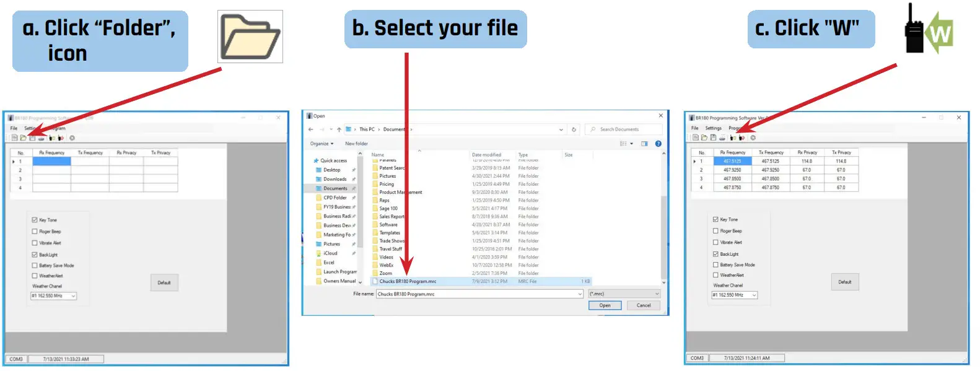Enable WeatherAlert in blank-table BR180 window
The image size is (980, 371).
(x=35, y=276)
